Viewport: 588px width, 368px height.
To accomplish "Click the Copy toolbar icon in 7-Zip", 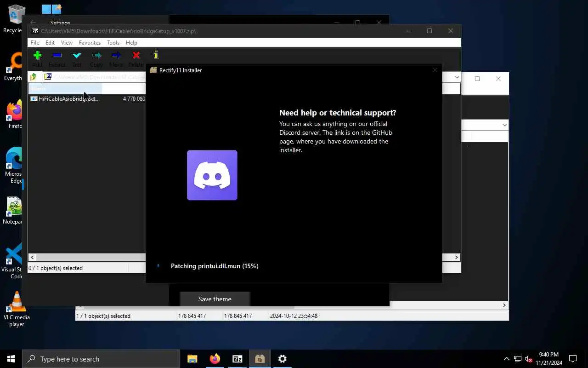I will click(96, 56).
